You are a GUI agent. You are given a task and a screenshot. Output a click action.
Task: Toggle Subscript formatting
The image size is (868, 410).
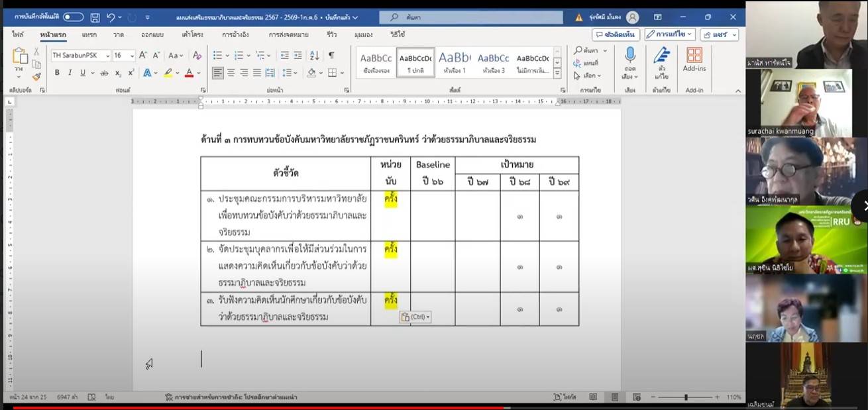118,73
